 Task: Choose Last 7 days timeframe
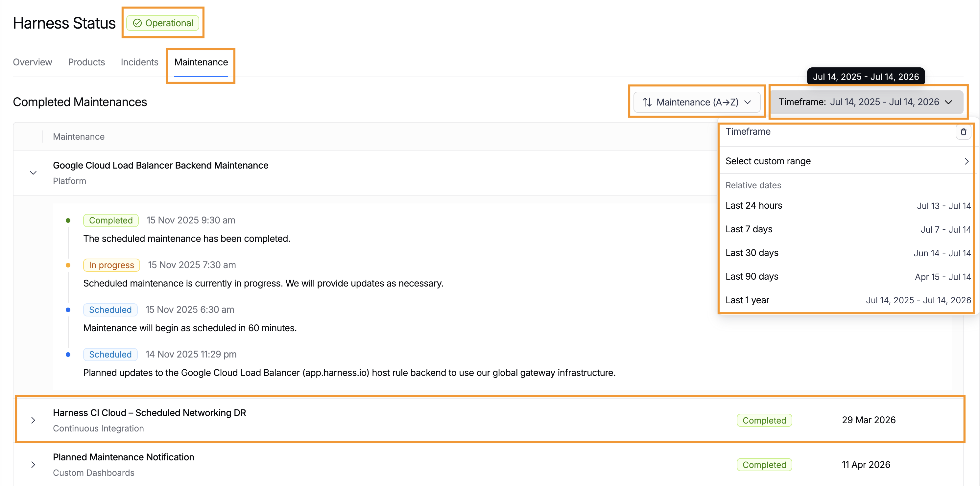(848, 229)
